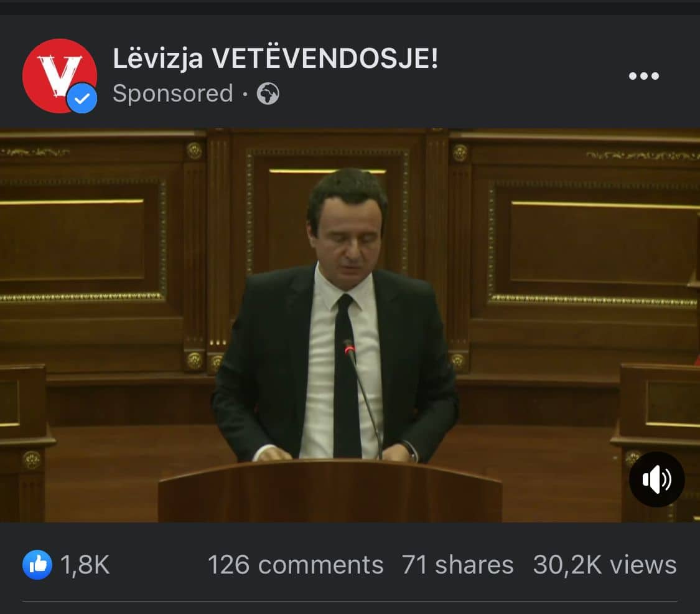Open the three-dot post options menu
This screenshot has width=700, height=614.
[644, 76]
